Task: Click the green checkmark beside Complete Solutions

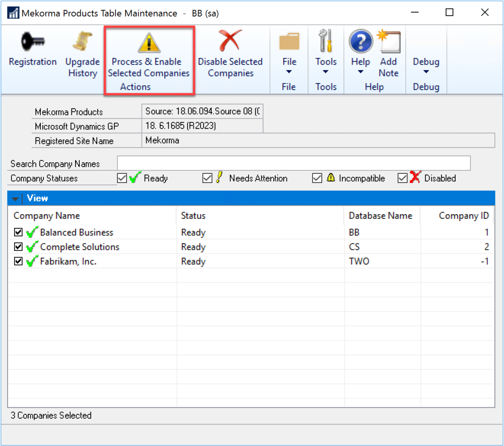Action: 32,246
